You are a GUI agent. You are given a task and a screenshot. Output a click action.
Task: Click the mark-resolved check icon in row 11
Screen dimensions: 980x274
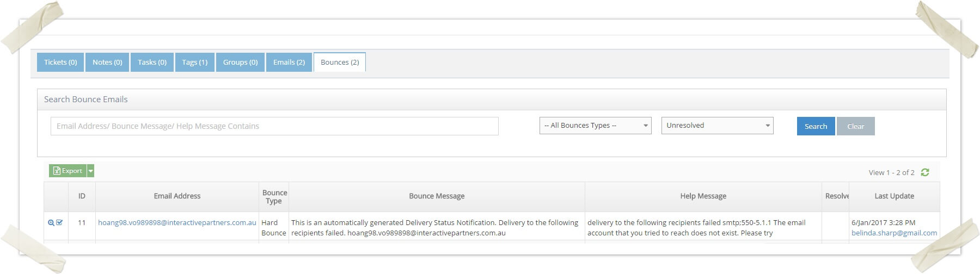pos(59,222)
